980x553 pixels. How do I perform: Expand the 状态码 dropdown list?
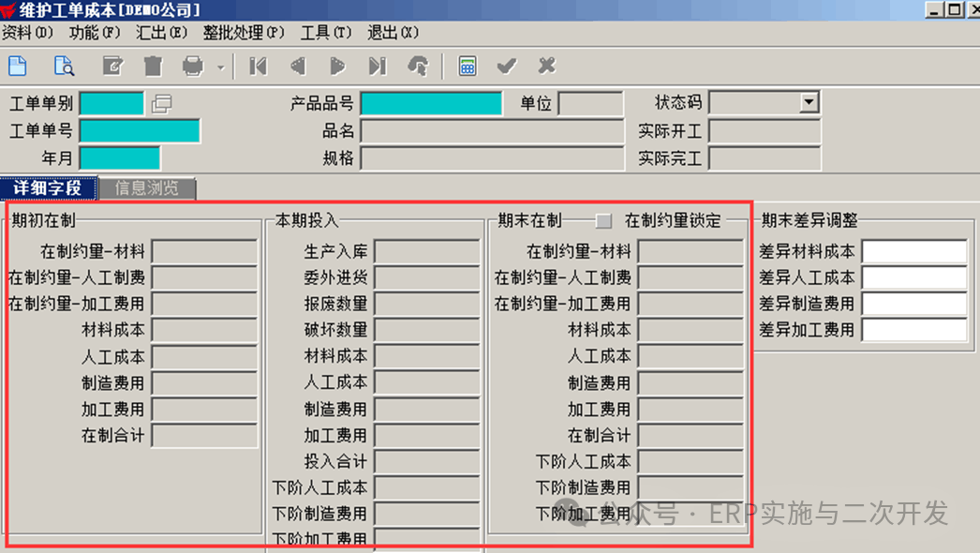pos(809,103)
